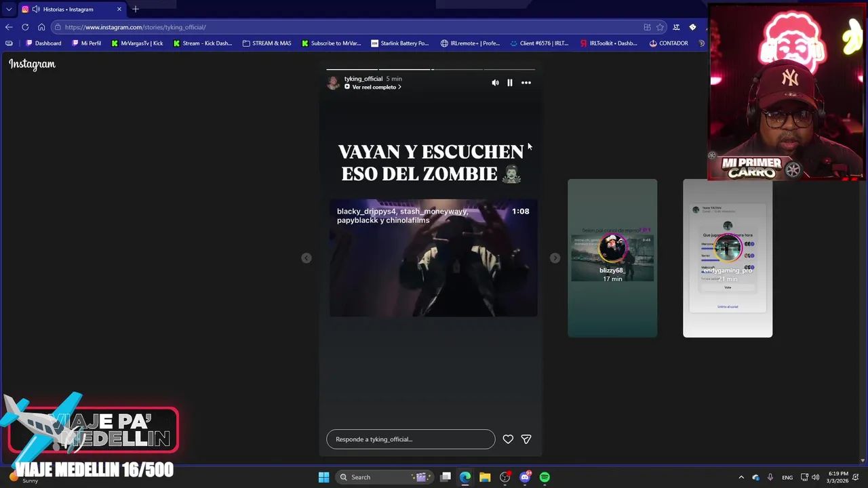868x488 pixels.
Task: Expand the 'STREAM & MAS' bookmark folder
Action: tap(267, 43)
